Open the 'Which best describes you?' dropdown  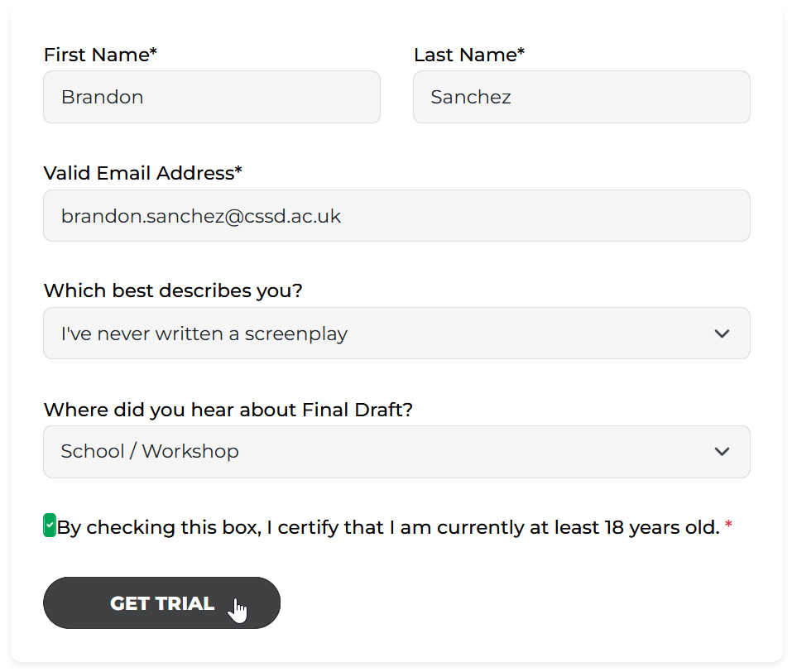[396, 334]
